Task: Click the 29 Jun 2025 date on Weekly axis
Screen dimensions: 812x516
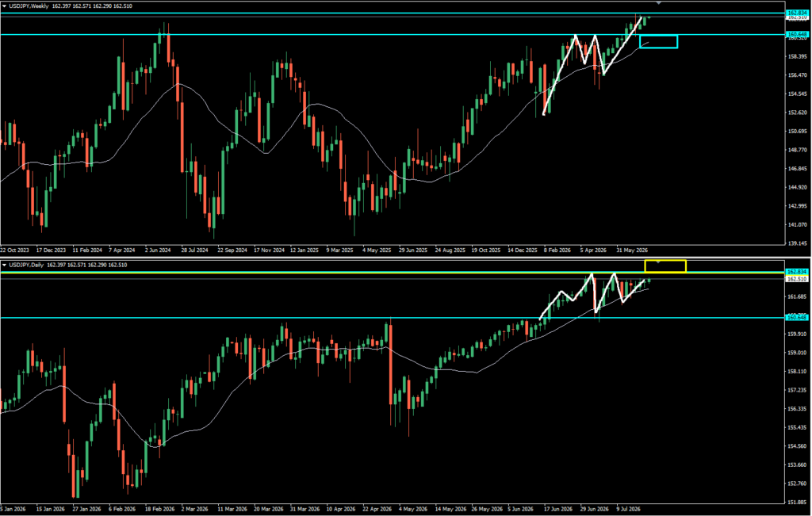Action: tap(412, 250)
